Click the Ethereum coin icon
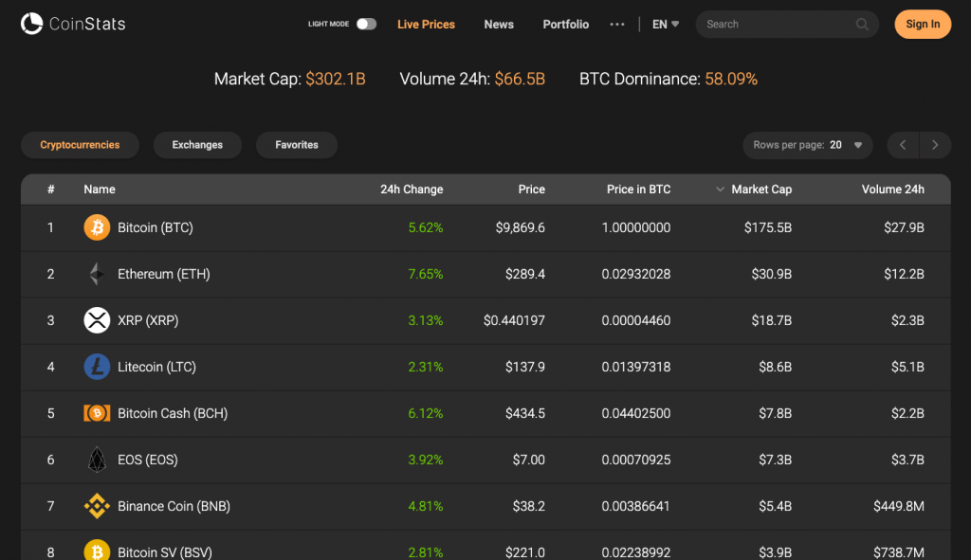The image size is (971, 560). (97, 274)
